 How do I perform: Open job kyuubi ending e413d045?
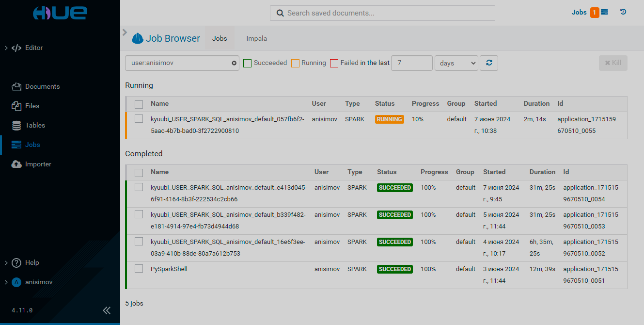click(229, 193)
